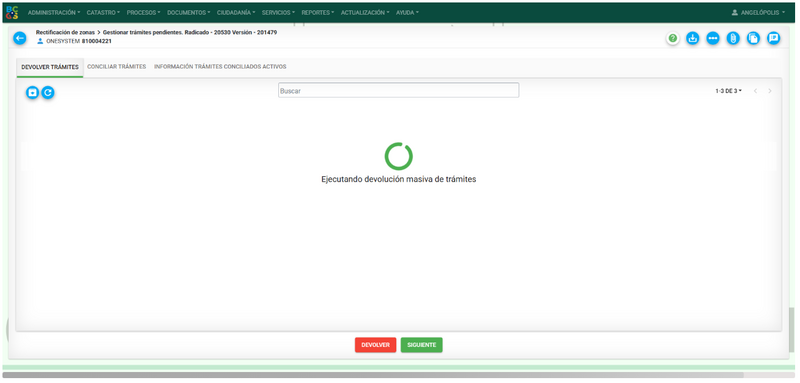Click the blue back arrow button
This screenshot has height=383, width=800.
click(x=19, y=38)
